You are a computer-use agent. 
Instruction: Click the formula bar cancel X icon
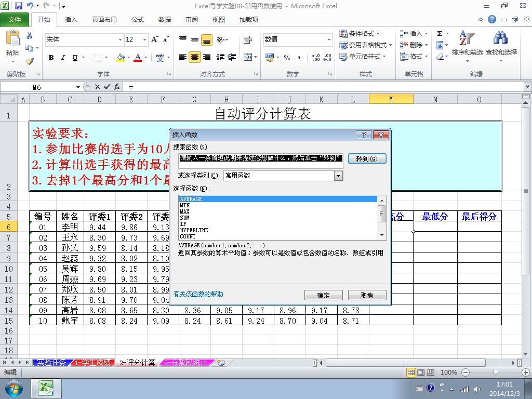[97, 87]
